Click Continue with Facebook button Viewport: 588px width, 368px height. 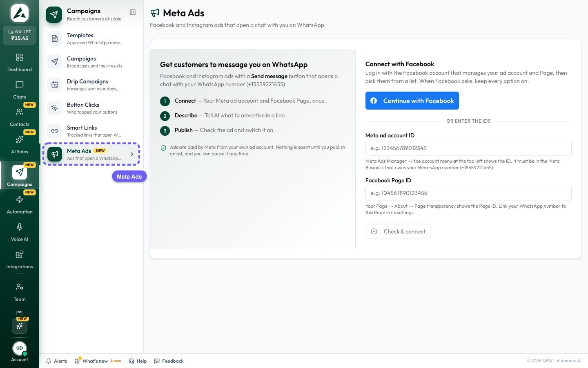point(412,101)
